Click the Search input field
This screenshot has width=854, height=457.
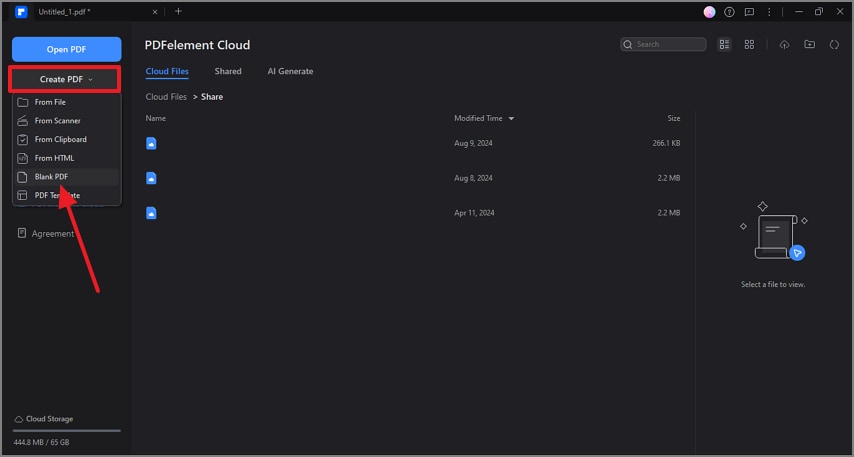point(663,44)
